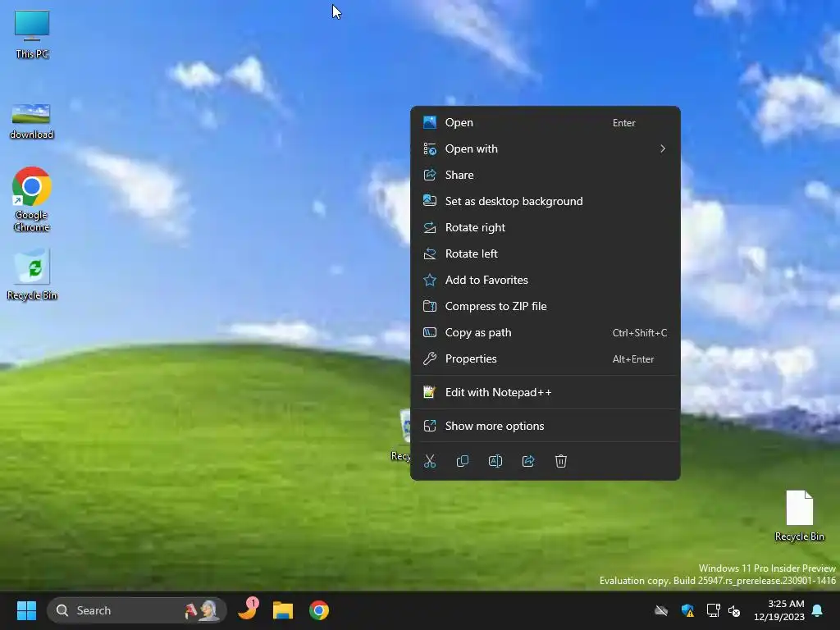840x630 pixels.
Task: Open File Explorer from the taskbar
Action: point(283,610)
